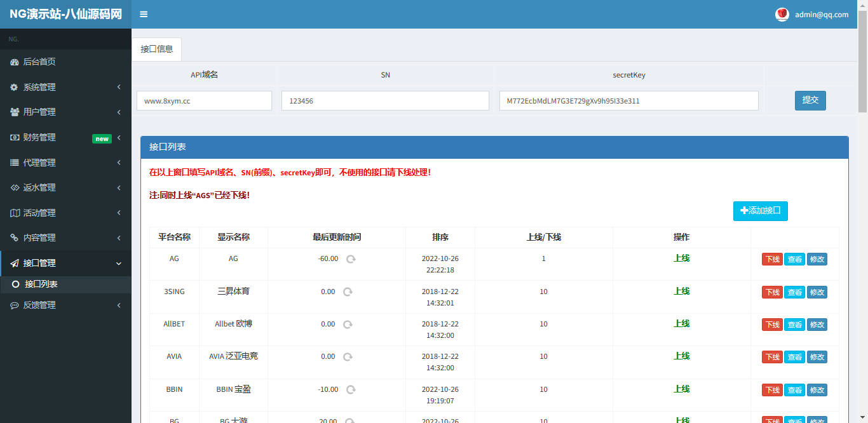Focus the API域名 input field
Screen dimensions: 868x423
(204, 100)
